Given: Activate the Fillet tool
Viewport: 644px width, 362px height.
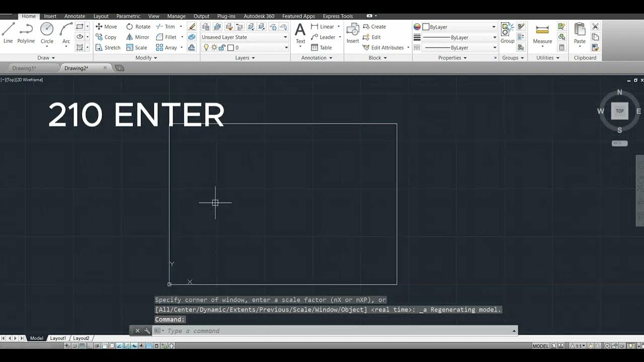Looking at the screenshot, I should coord(166,37).
